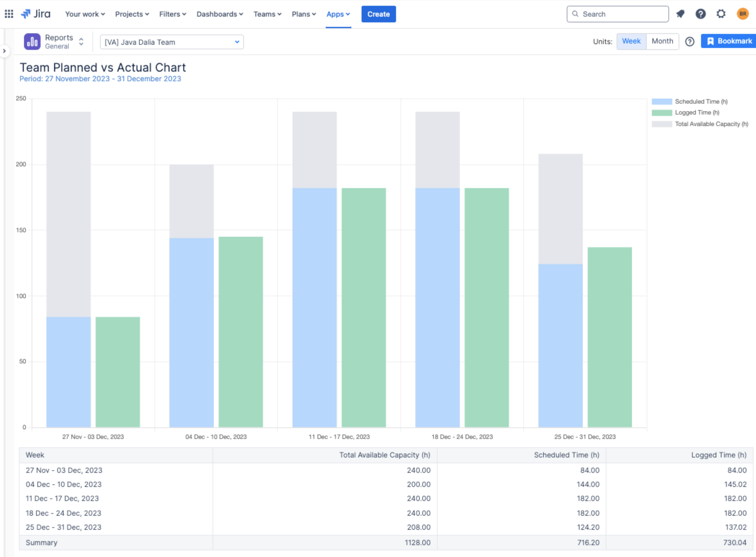Open the Dashboards menu
This screenshot has height=557, width=756.
219,14
